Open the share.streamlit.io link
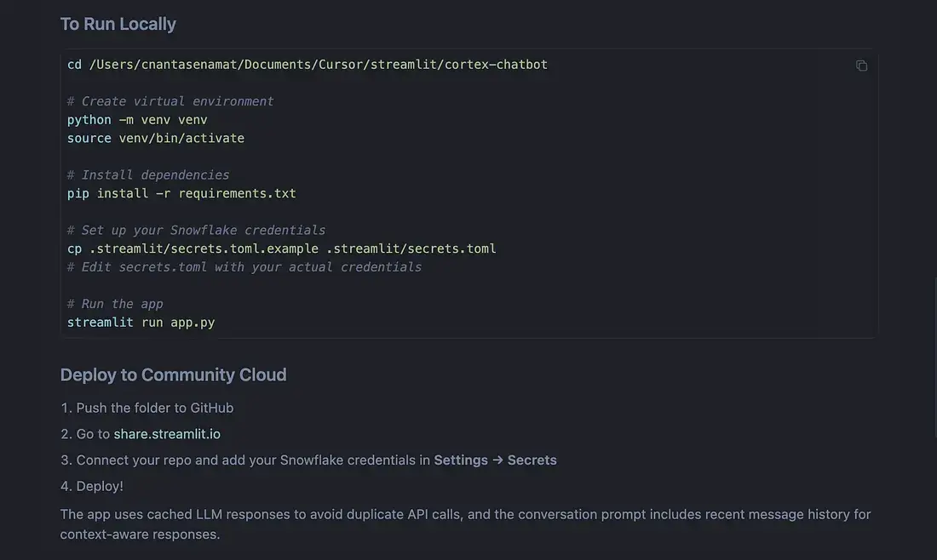The height and width of the screenshot is (560, 937). click(x=167, y=434)
